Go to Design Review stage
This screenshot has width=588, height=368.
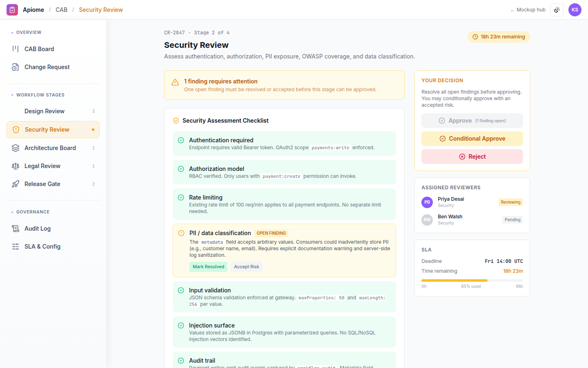[x=53, y=111]
